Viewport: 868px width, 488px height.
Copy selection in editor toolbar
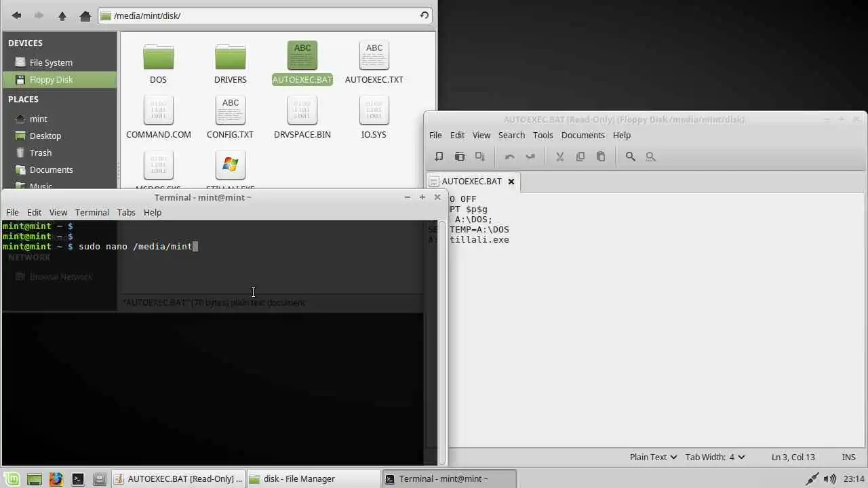pos(580,157)
